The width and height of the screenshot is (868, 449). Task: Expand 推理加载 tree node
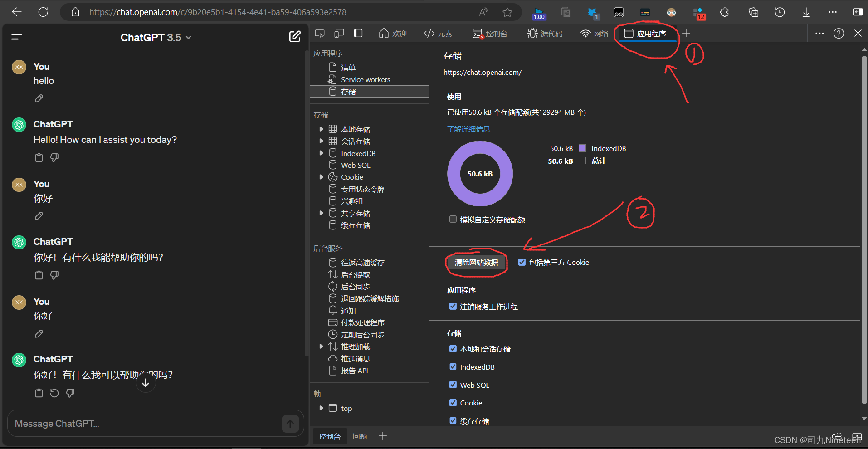pos(322,347)
